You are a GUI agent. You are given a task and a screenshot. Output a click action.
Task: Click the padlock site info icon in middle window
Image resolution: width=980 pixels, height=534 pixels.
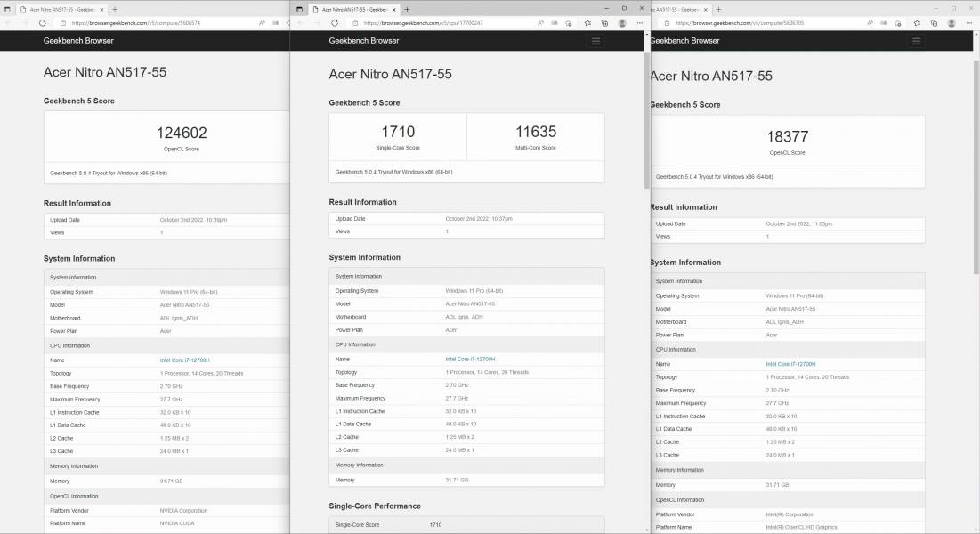click(x=355, y=23)
